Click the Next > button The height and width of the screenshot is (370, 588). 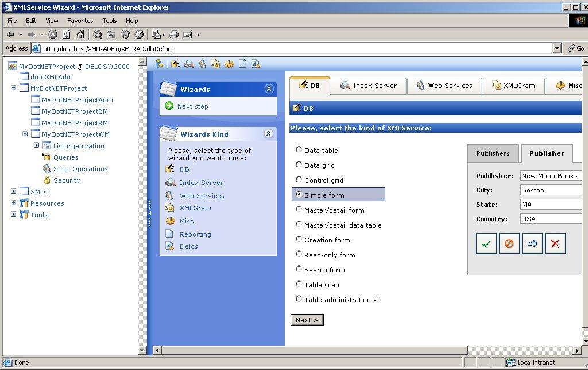pyautogui.click(x=307, y=320)
